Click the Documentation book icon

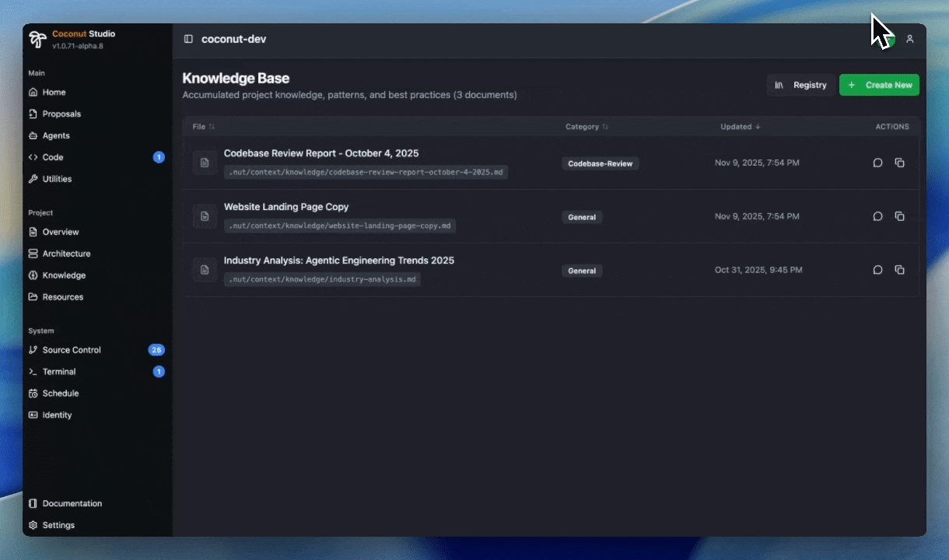click(33, 503)
